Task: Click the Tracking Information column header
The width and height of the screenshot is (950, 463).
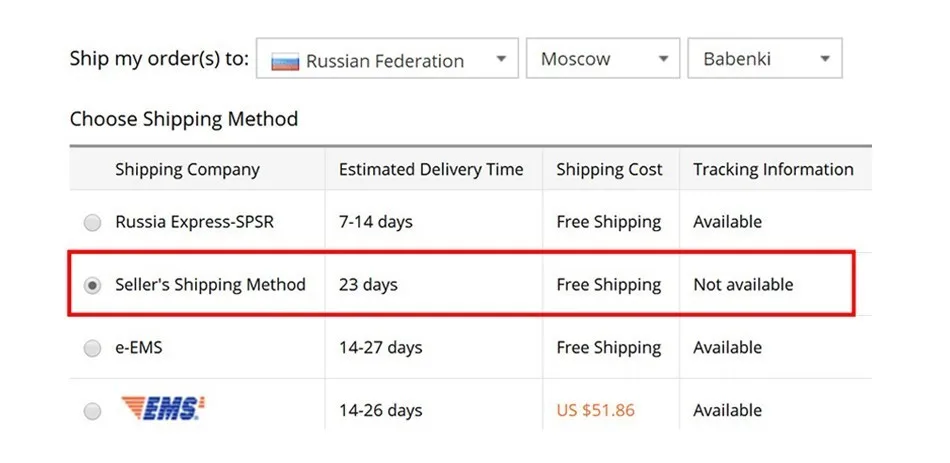Action: 773,170
